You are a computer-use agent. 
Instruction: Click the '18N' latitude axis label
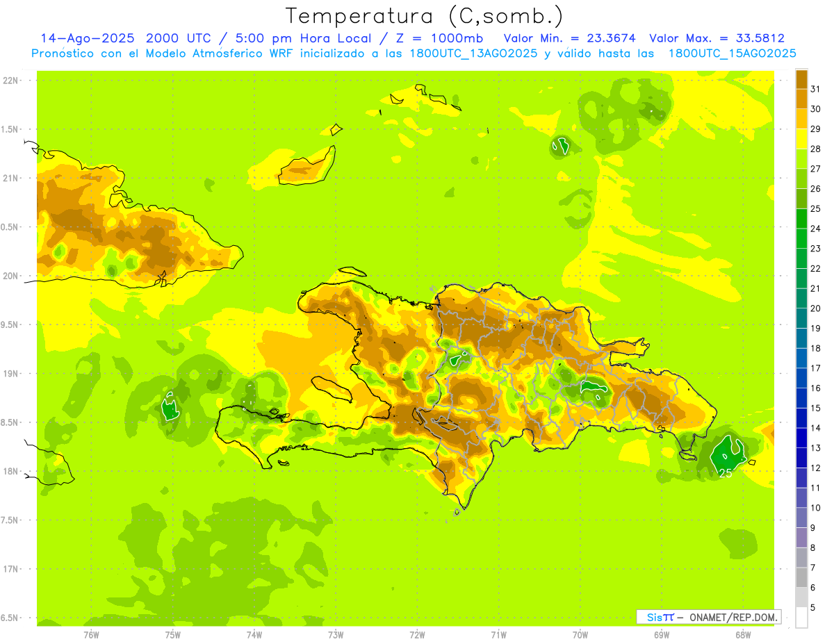tap(11, 471)
